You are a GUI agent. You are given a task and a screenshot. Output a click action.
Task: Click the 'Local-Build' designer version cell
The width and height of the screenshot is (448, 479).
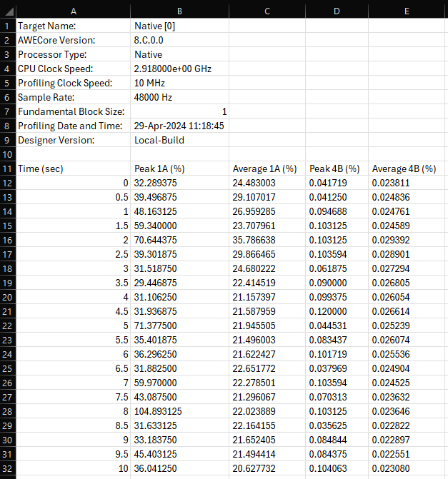point(179,140)
